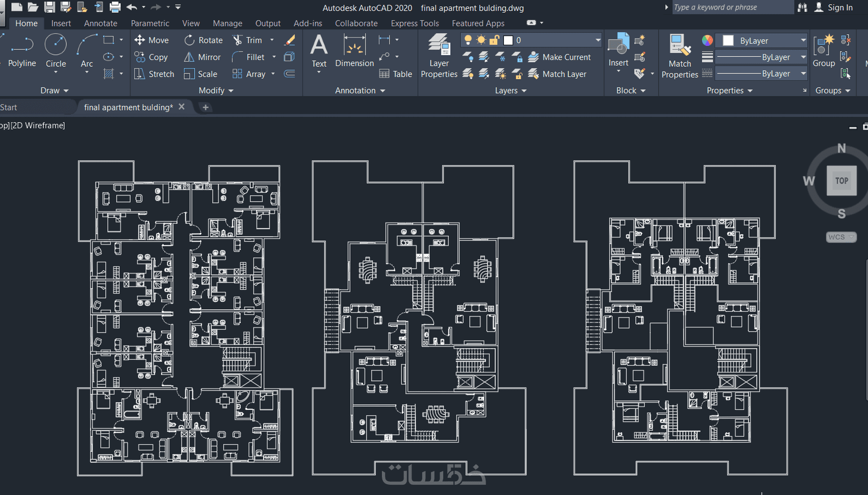Click the Object Color wheel icon
Image resolution: width=868 pixels, height=495 pixels.
click(x=707, y=40)
